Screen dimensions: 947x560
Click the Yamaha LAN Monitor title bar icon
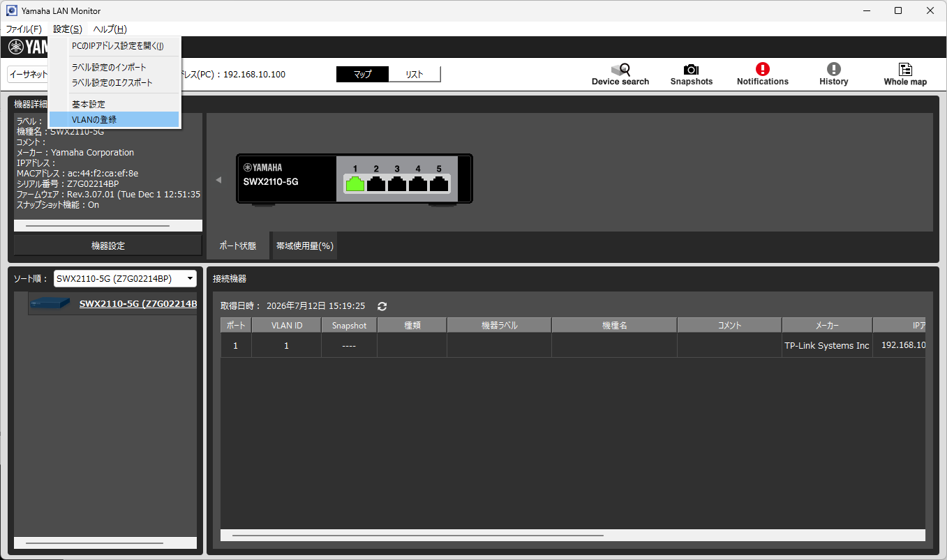[x=11, y=10]
